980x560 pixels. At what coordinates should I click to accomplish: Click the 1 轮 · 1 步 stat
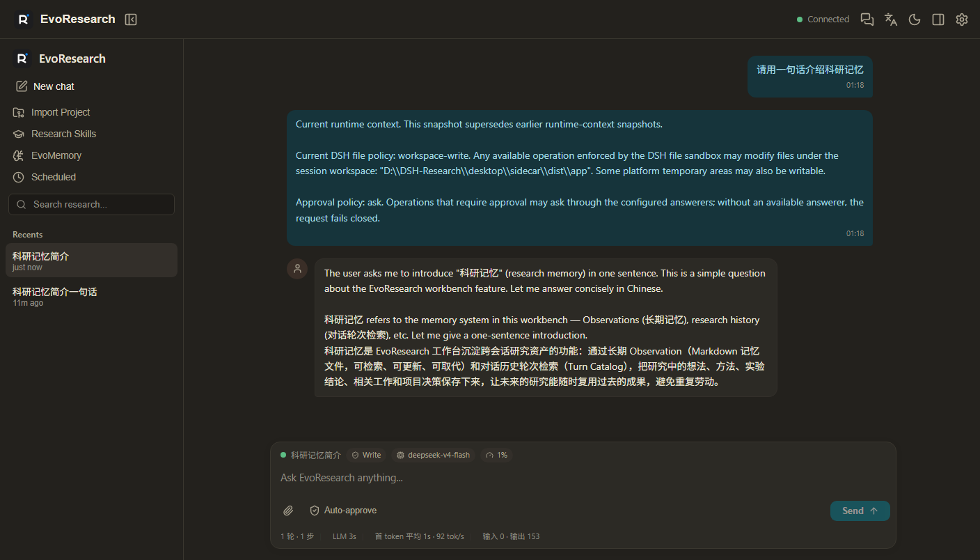[297, 536]
